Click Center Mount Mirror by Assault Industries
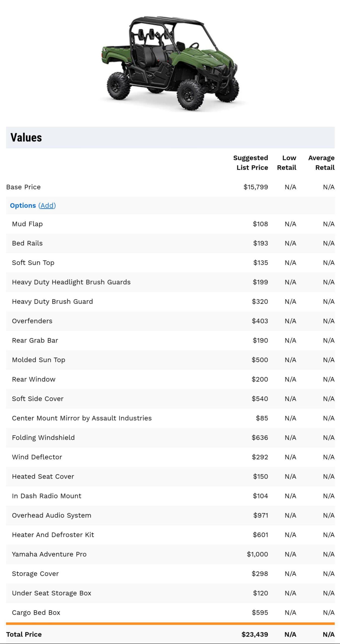 point(82,418)
